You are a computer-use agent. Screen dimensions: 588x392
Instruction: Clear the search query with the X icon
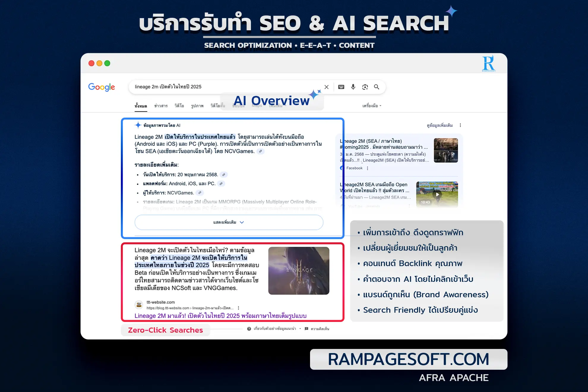pos(326,87)
